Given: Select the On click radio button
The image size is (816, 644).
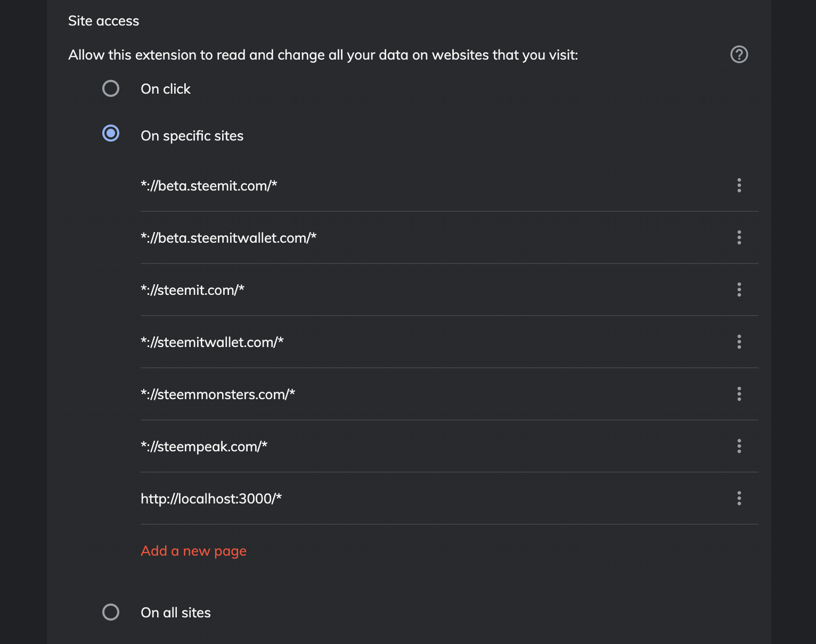Looking at the screenshot, I should coord(111,88).
